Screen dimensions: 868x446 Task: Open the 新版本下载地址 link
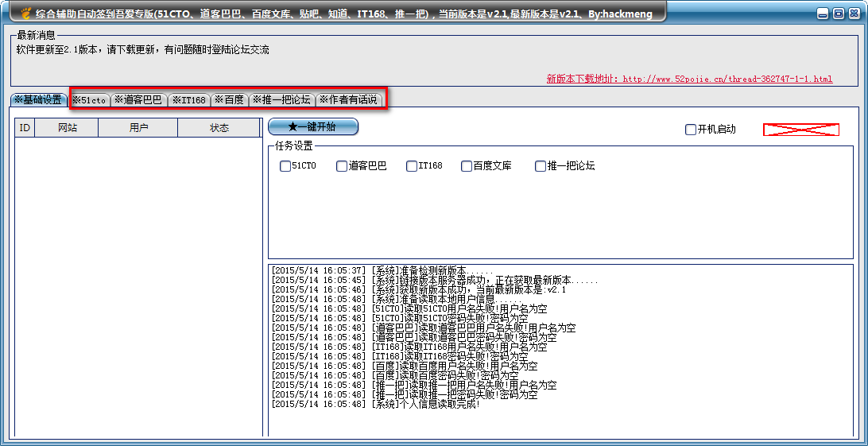tap(689, 80)
